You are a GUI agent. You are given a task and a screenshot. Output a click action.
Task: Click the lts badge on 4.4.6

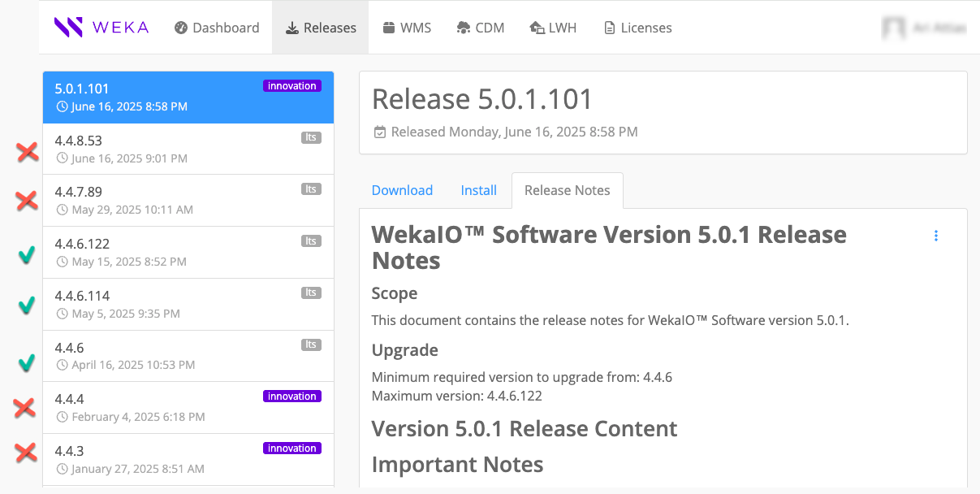(x=310, y=344)
